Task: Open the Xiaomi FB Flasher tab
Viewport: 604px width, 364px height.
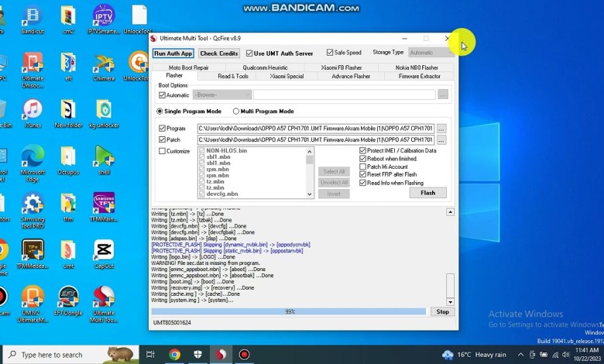Action: (341, 67)
